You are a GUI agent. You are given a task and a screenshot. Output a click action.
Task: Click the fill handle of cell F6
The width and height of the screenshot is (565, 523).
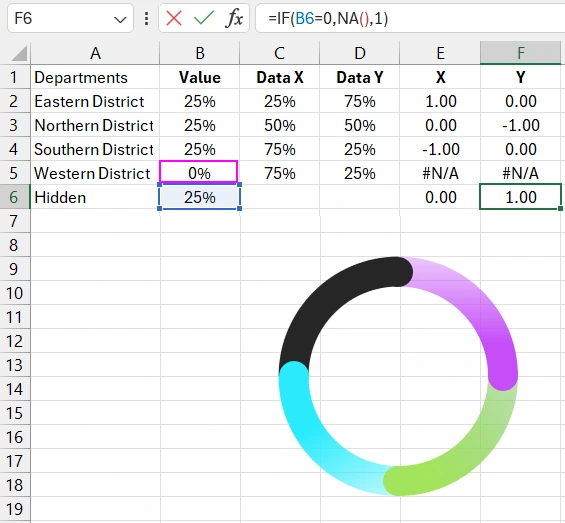tap(560, 208)
